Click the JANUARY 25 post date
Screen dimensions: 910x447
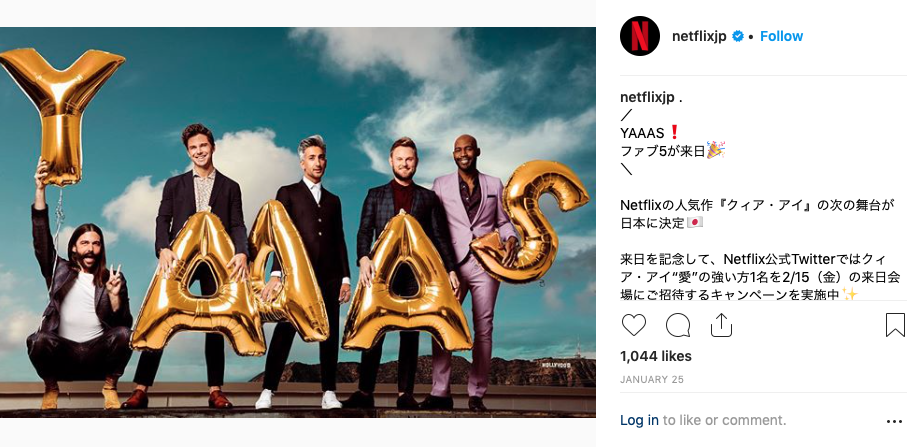tap(652, 380)
